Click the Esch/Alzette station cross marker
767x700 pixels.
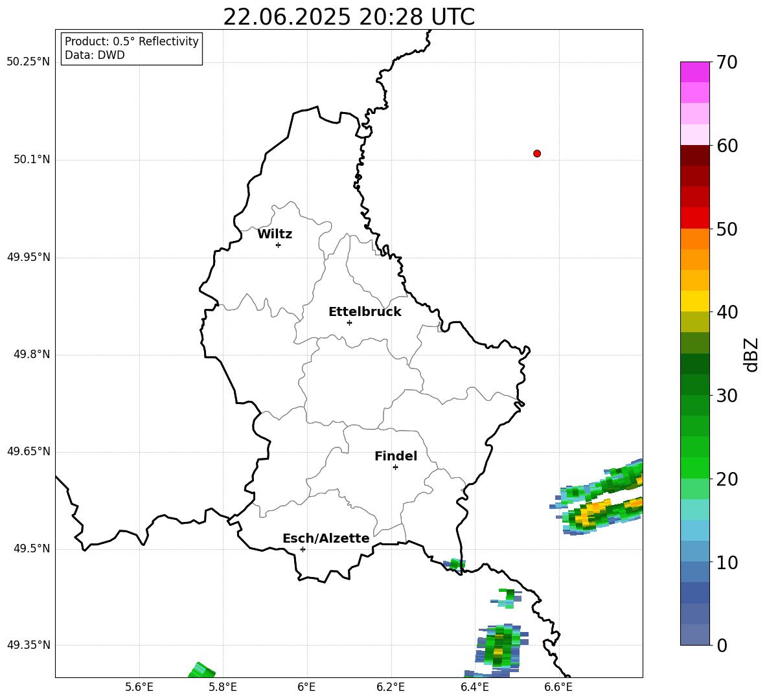[303, 549]
